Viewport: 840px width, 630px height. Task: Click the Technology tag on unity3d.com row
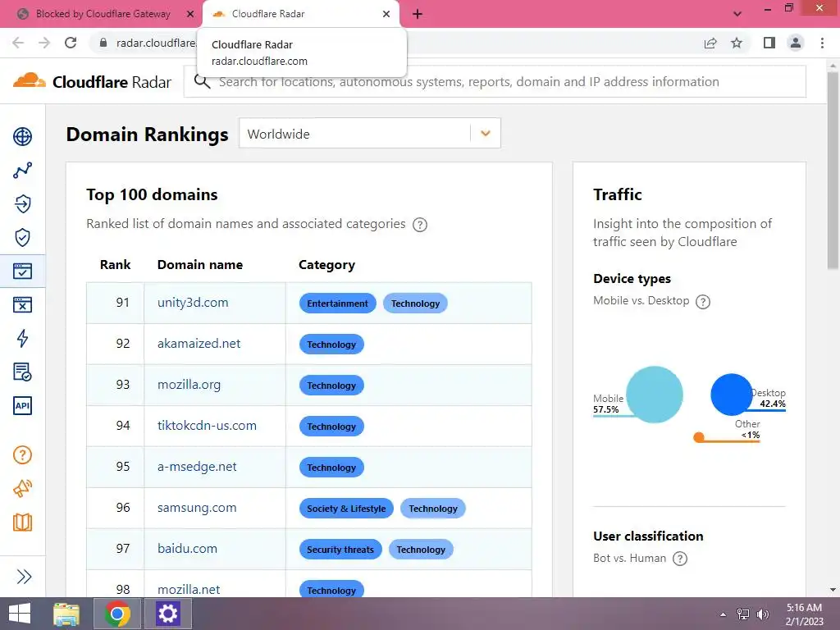click(415, 304)
